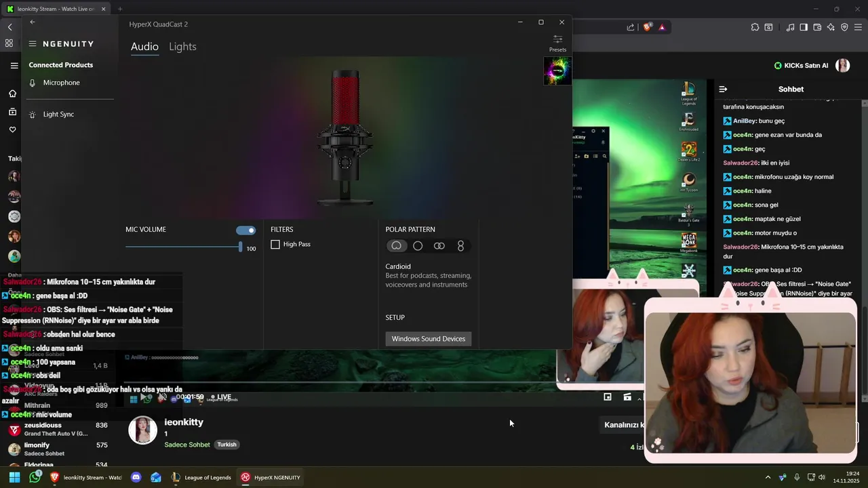Open the NGENUITY hamburger menu
The width and height of the screenshot is (868, 488).
(33, 43)
